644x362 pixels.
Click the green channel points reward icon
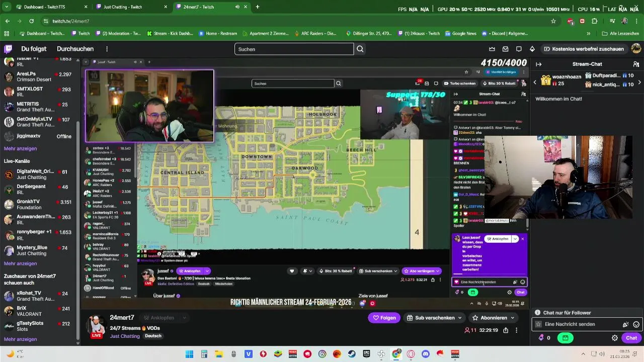click(x=565, y=338)
